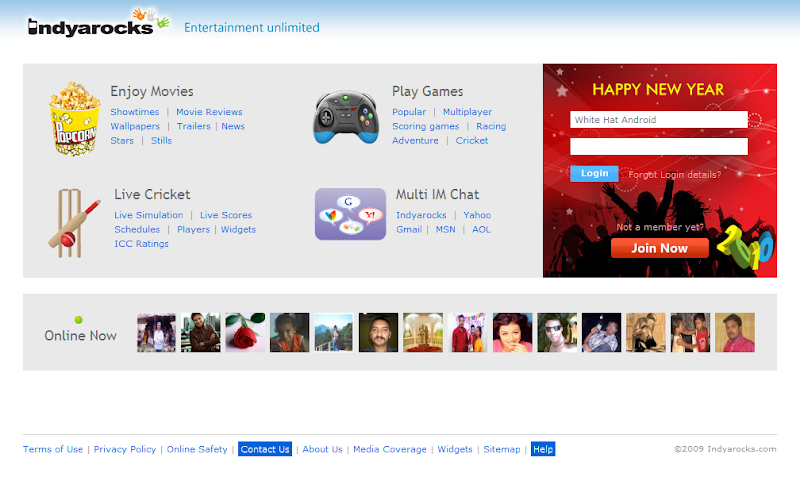
Task: Open Multiplayer games
Action: 467,112
